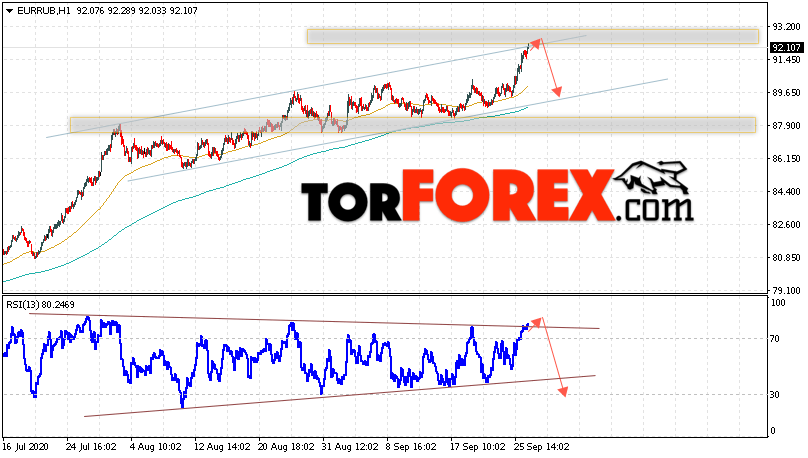Click the 79.100 price scale label
Viewport: 808px width, 458px height.
[786, 291]
